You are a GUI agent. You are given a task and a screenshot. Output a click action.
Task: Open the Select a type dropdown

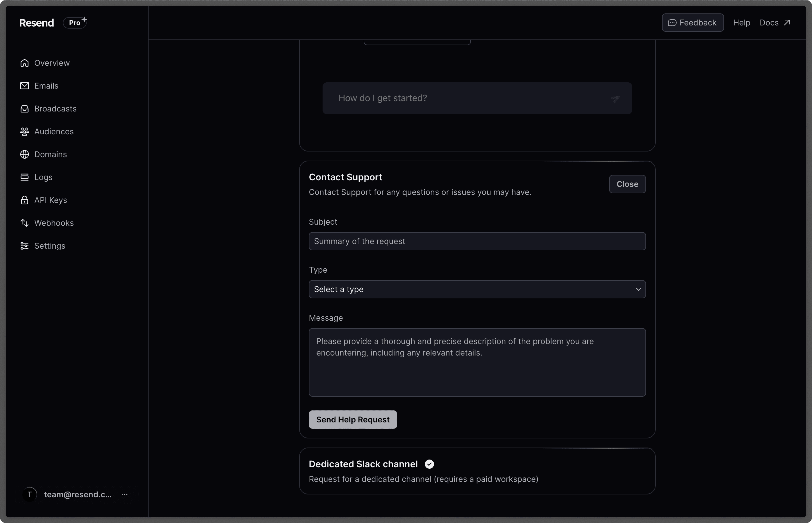pyautogui.click(x=477, y=289)
